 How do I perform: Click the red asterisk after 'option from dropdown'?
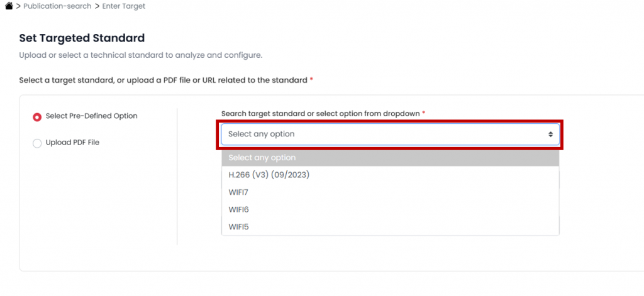tap(424, 112)
